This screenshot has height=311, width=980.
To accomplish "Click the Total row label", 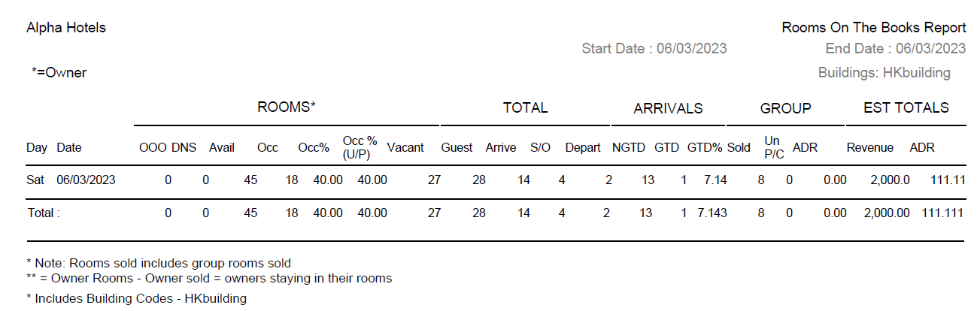I will [x=43, y=213].
